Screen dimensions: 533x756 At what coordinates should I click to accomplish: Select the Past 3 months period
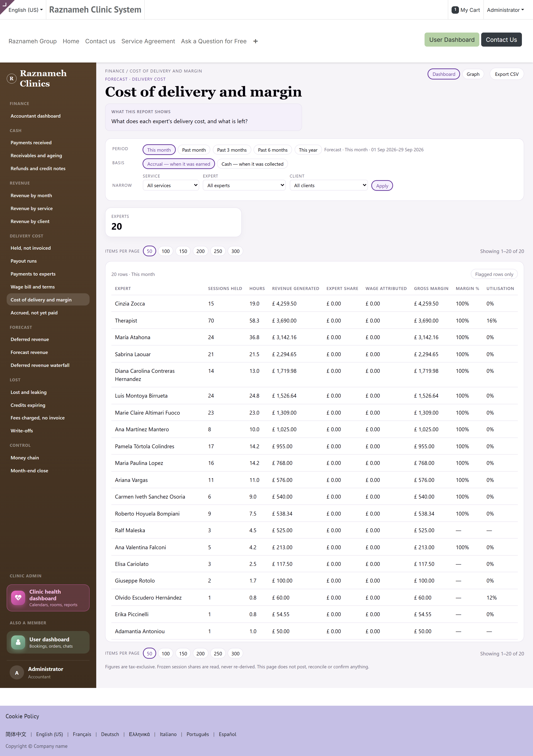232,150
